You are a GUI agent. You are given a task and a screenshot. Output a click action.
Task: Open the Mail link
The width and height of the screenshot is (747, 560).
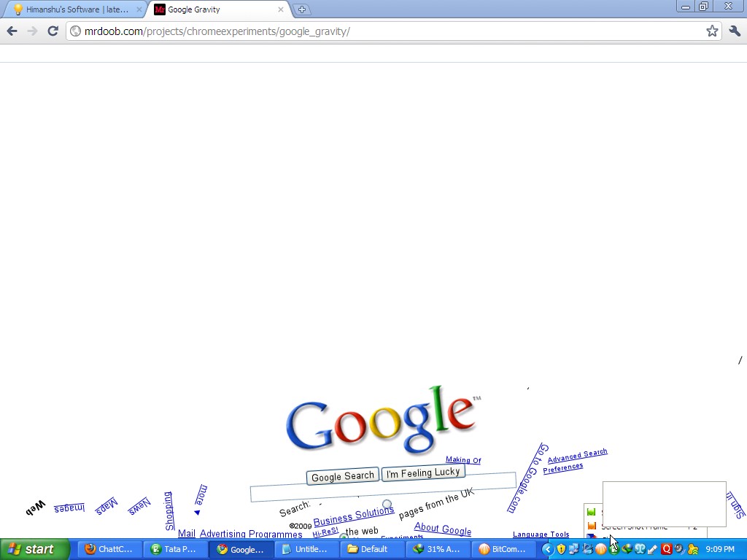186,533
